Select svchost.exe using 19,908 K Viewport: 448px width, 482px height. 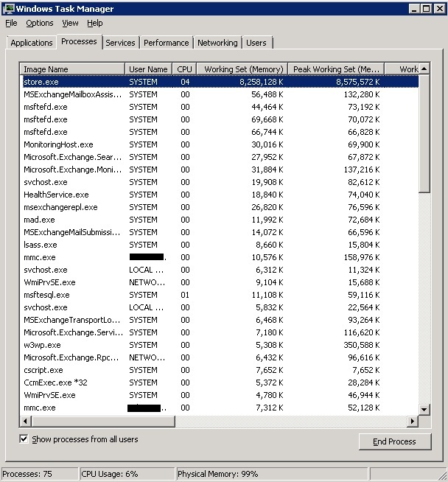pyautogui.click(x=220, y=182)
